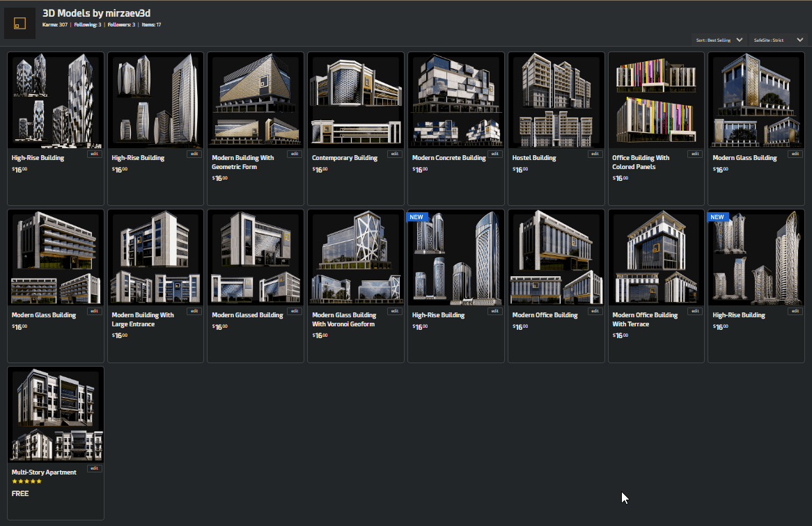Viewport: 812px width, 526px height.
Task: Click the five-star rating on Multi-Story Apartment
Action: click(x=26, y=481)
